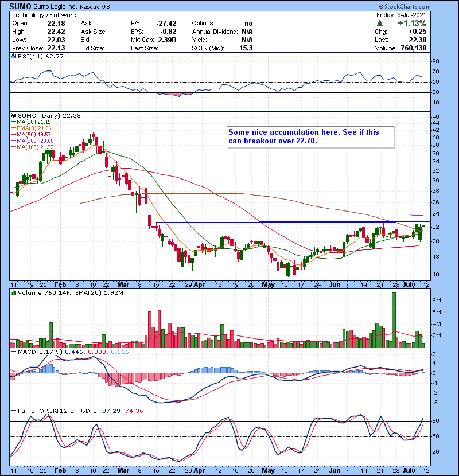This screenshot has width=459, height=476.
Task: Click the "RSI(14) 62.77" indicator label
Action: [x=41, y=56]
